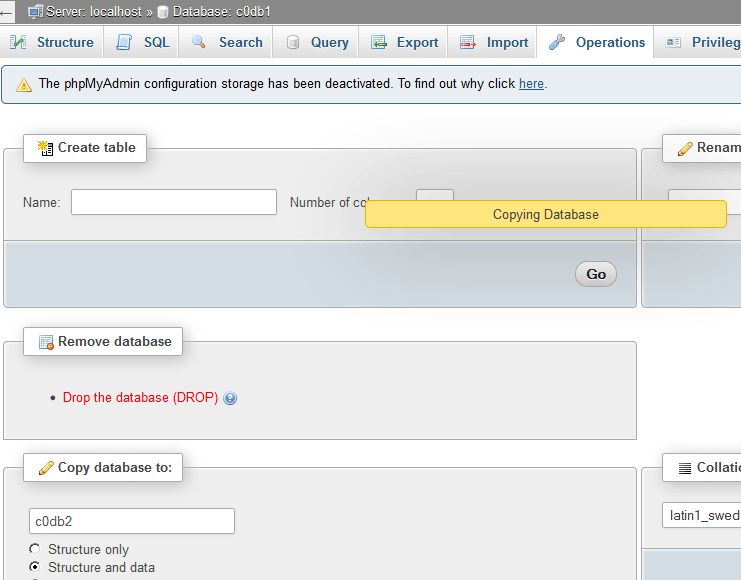Select the Structure only radio option
Image resolution: width=741 pixels, height=580 pixels.
click(x=36, y=549)
